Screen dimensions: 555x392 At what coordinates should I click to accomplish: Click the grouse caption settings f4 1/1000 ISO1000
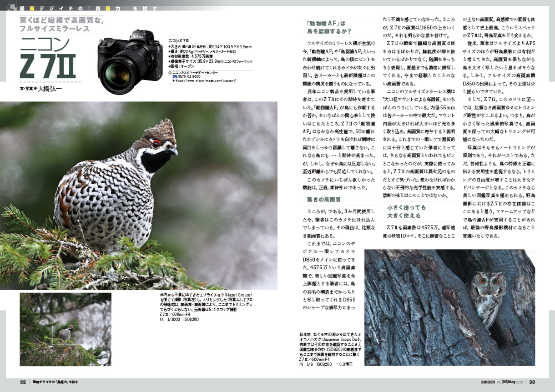point(179,319)
